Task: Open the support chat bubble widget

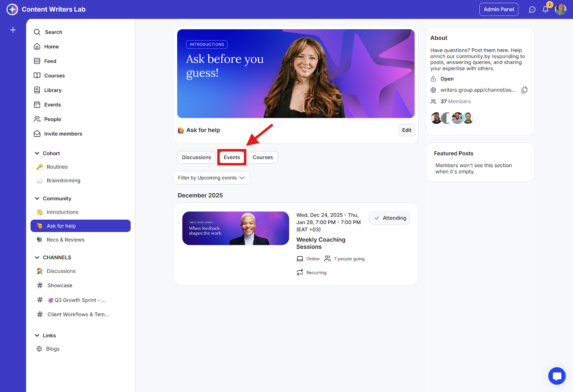Action: 557,376
